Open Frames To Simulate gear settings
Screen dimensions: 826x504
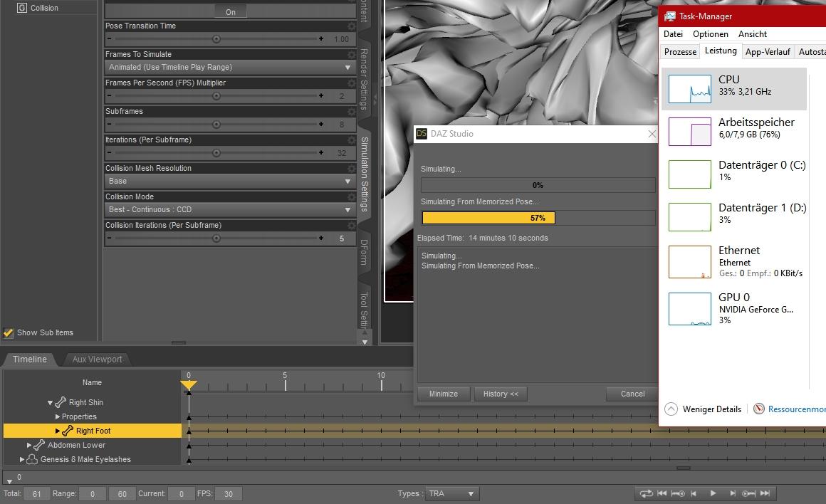click(x=351, y=54)
